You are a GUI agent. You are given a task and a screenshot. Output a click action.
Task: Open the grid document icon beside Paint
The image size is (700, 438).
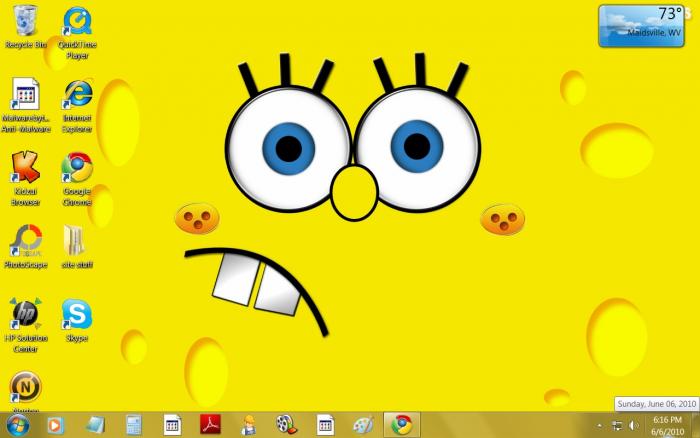click(x=325, y=425)
